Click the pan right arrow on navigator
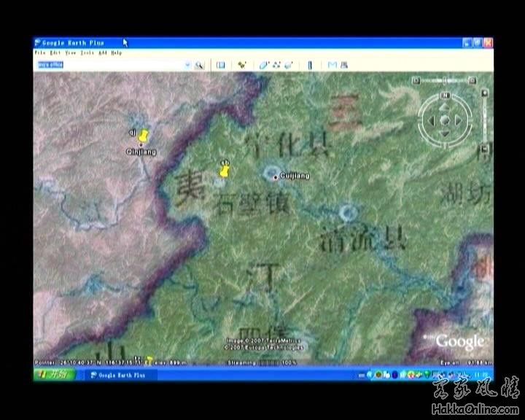 (458, 120)
